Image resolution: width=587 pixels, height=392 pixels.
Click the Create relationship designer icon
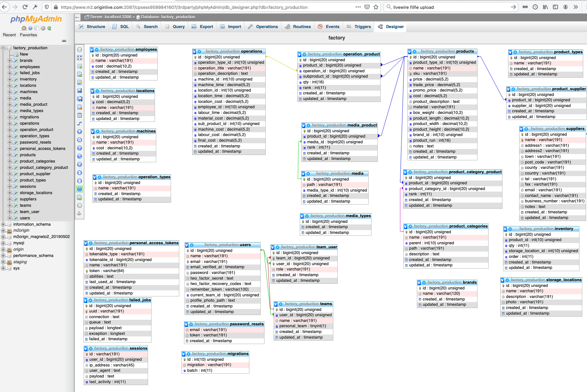(x=80, y=123)
